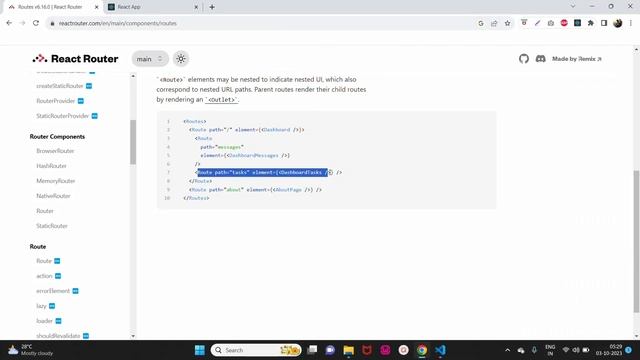Screen dimensions: 640x360
Task: Open action docs link in sidebar
Action: coord(44,276)
